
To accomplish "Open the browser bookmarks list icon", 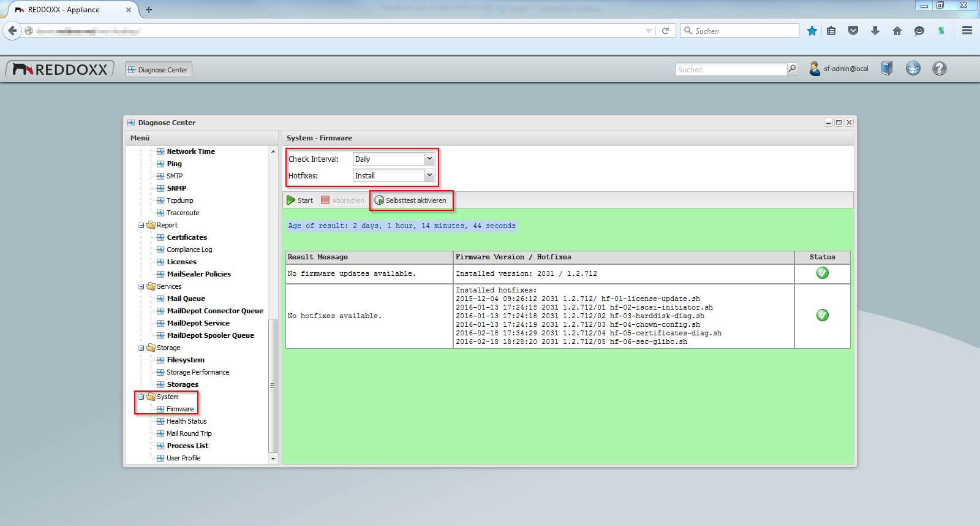I will [x=831, y=31].
